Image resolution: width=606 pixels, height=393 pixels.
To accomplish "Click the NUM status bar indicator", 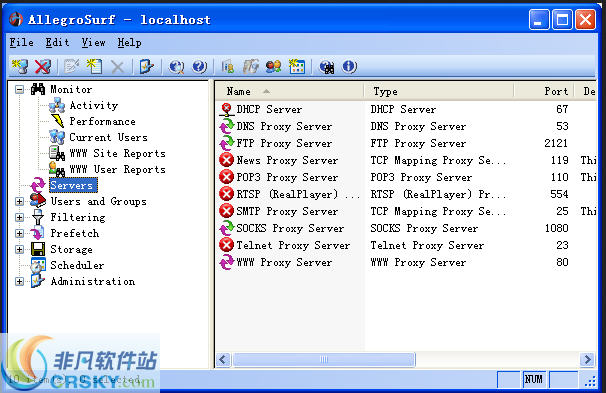I will coord(533,379).
